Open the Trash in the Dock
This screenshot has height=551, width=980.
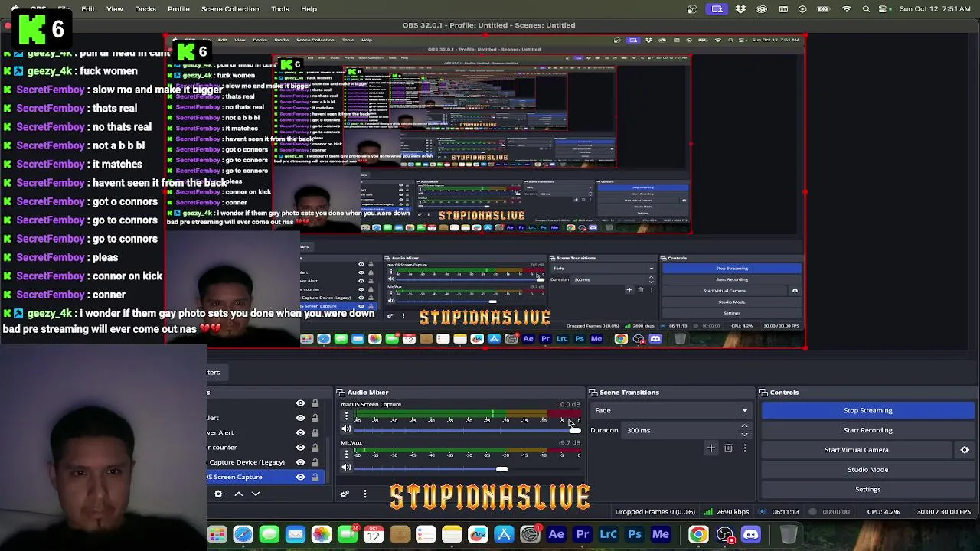click(789, 534)
